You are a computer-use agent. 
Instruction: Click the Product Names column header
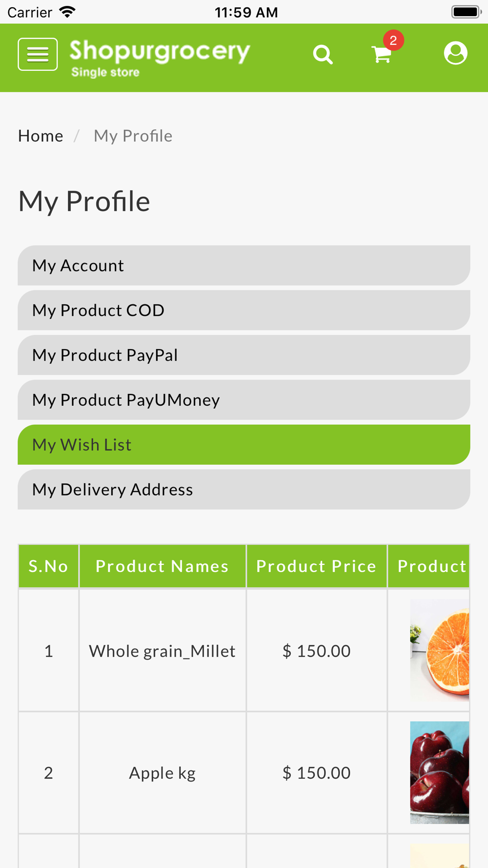(x=162, y=566)
